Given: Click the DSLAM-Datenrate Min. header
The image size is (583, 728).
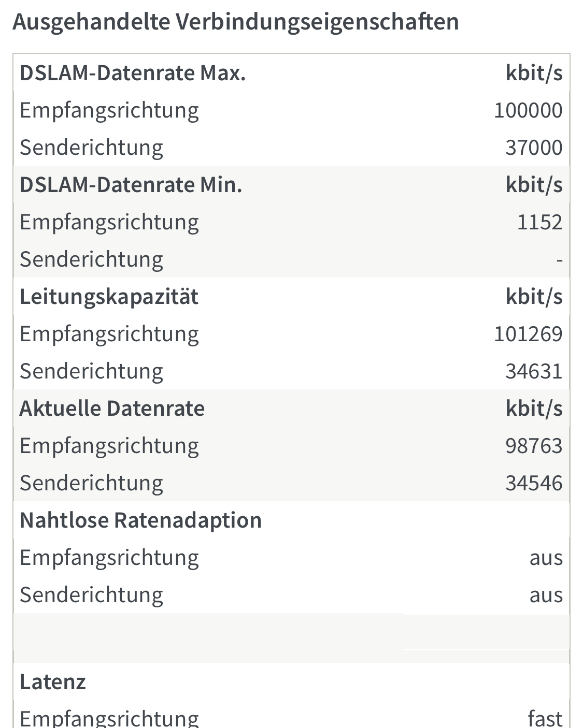Looking at the screenshot, I should (x=131, y=185).
